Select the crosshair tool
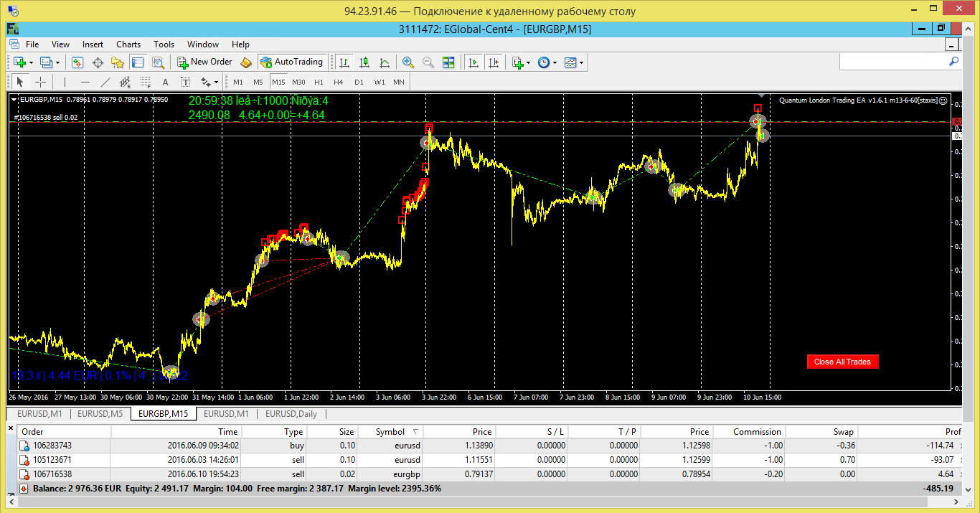This screenshot has width=980, height=513. [x=41, y=82]
